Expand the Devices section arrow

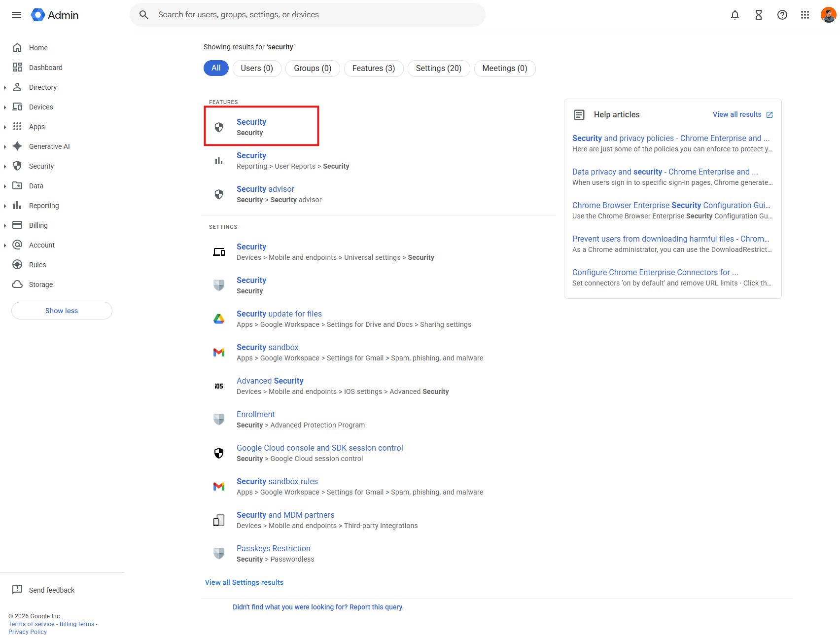[x=5, y=107]
